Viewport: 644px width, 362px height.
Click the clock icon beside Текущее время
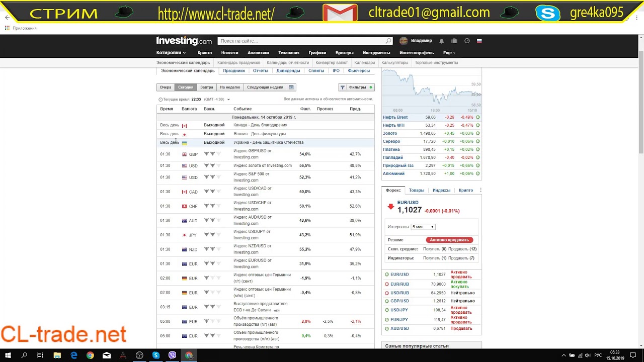(x=160, y=100)
